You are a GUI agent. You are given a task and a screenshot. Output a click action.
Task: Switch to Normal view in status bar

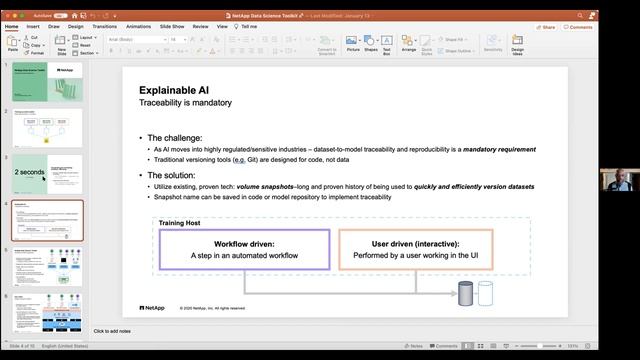(468, 346)
